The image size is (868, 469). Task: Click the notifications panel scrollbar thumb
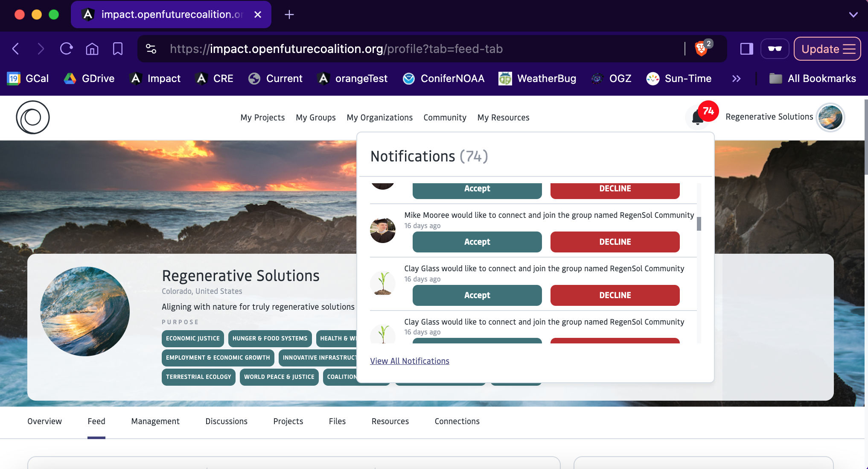tap(699, 223)
